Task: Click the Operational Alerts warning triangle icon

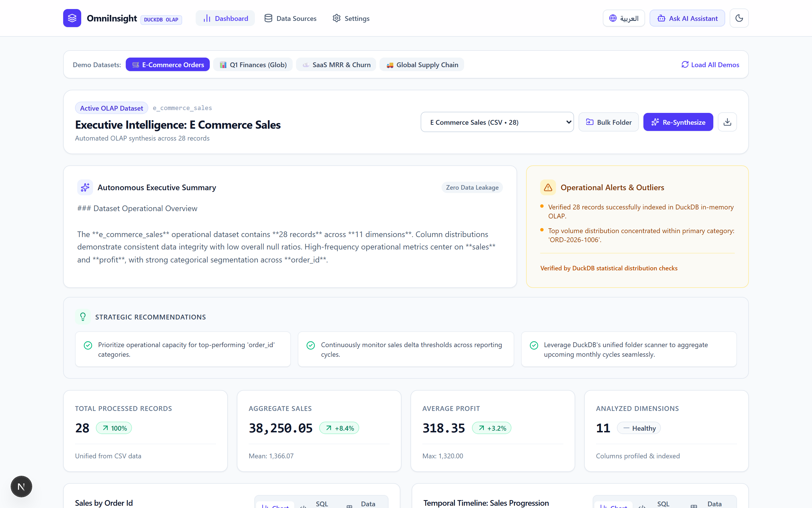Action: [x=548, y=187]
